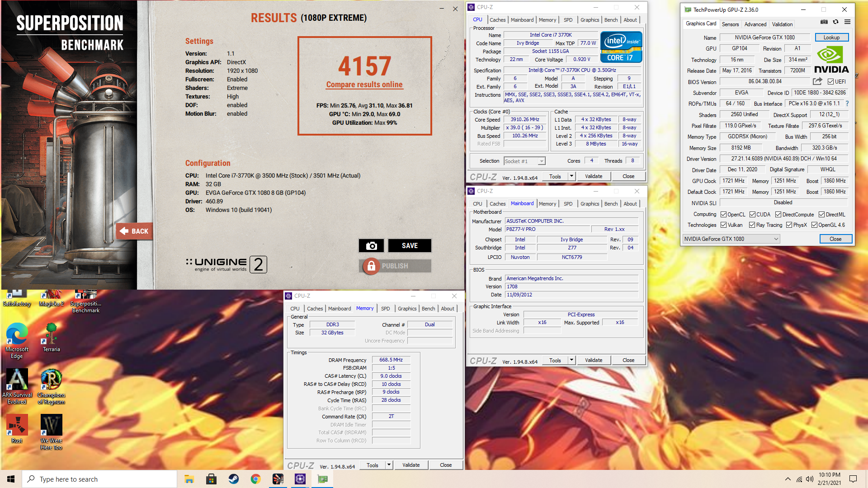Screen dimensions: 868x488
Task: Open Microsoft Edge desktop icon
Action: tap(17, 340)
